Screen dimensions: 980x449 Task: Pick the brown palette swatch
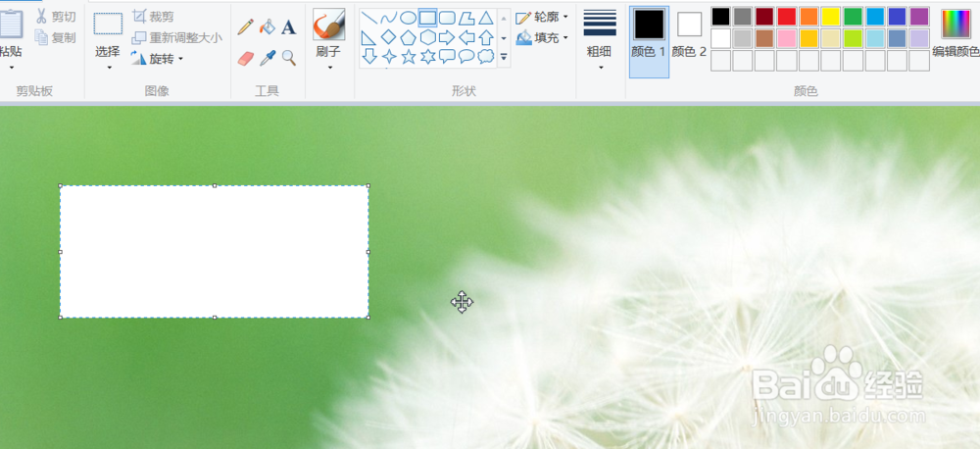coord(764,38)
